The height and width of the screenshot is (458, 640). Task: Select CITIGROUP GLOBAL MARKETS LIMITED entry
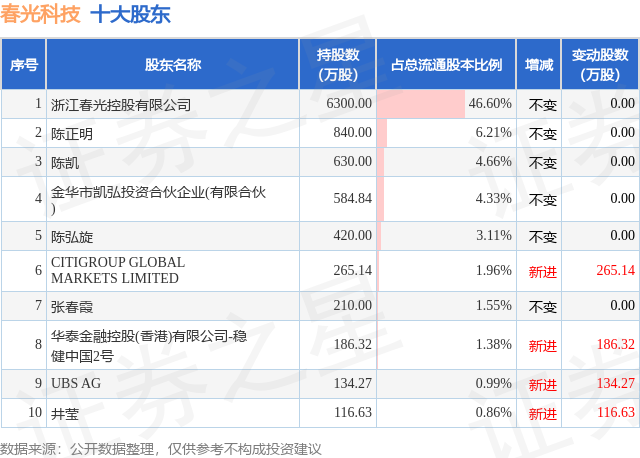coord(117,270)
